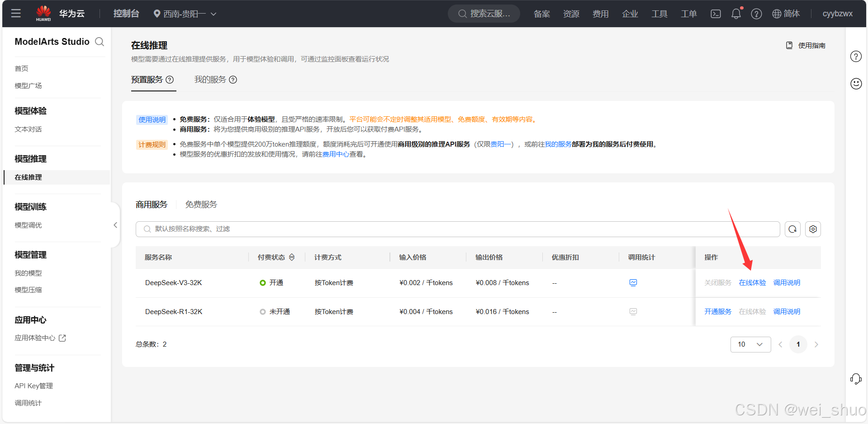Open the top bar help icon

[x=756, y=14]
